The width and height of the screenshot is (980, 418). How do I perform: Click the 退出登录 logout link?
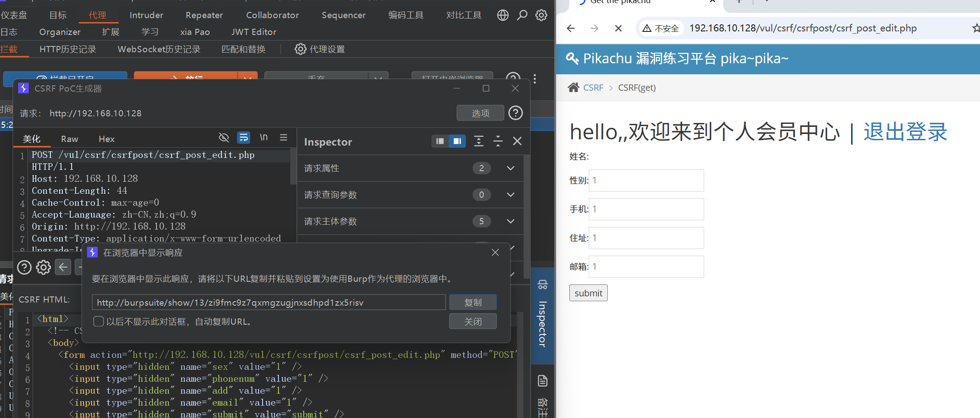tap(905, 132)
